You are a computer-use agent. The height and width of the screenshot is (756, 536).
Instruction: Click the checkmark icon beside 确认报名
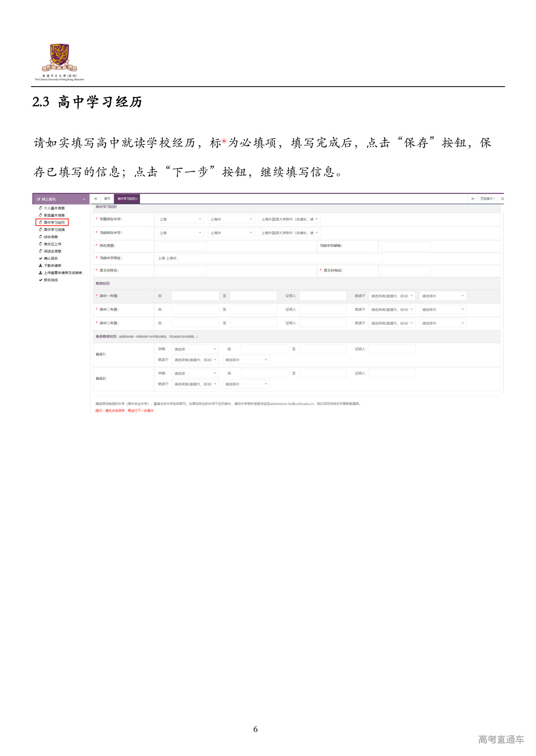[x=41, y=259]
